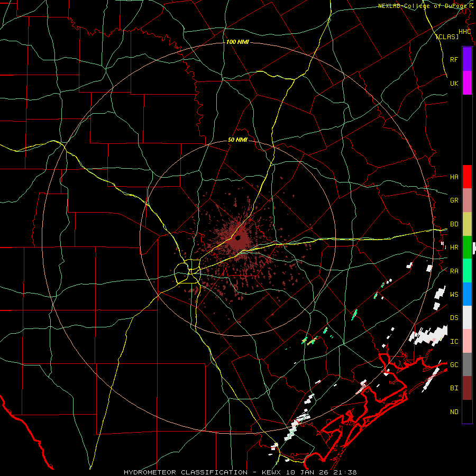This screenshot has height=476, width=476.
Task: Click the IC legend label
Action: click(x=454, y=341)
